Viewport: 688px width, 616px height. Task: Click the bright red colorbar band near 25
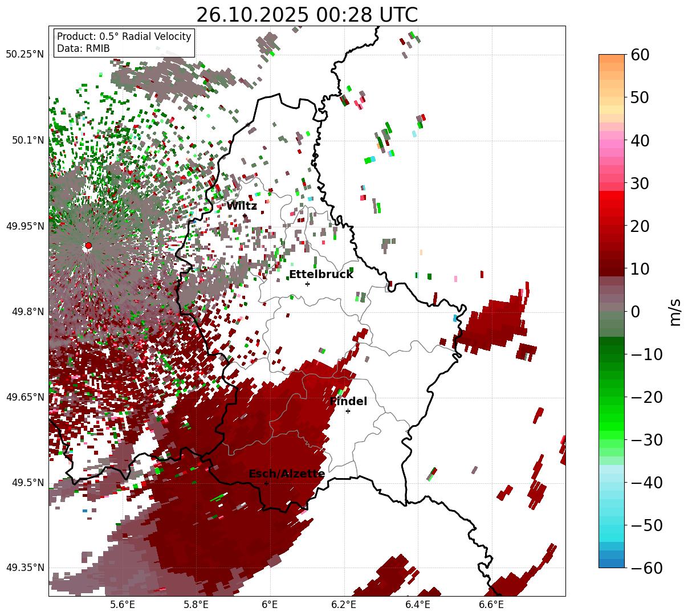tap(612, 204)
